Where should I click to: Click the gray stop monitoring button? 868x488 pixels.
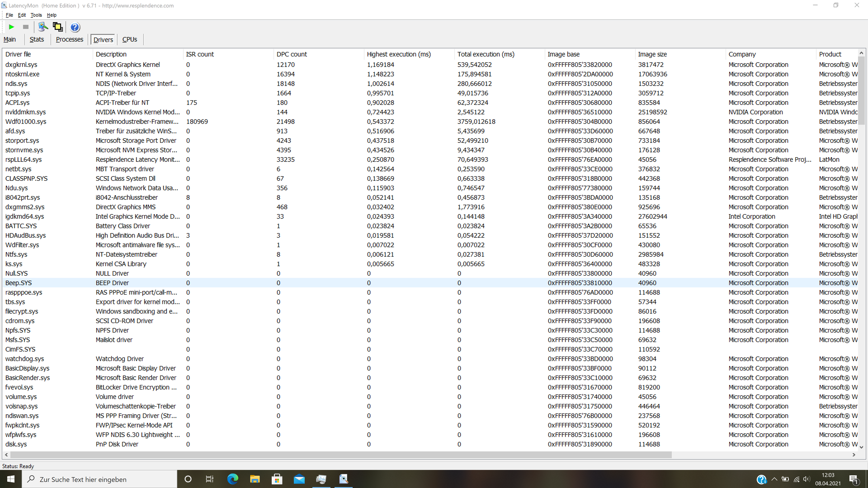26,27
